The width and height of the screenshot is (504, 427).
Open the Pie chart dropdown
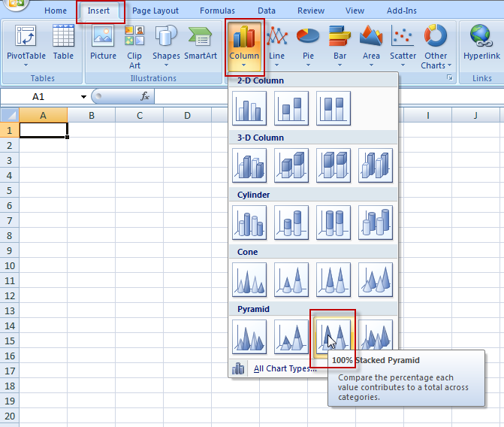pos(308,47)
